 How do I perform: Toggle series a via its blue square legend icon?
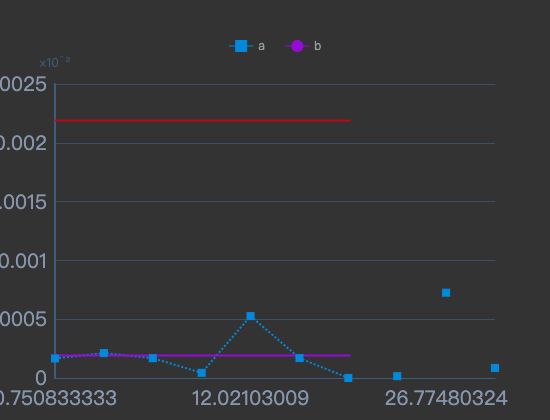pyautogui.click(x=241, y=46)
